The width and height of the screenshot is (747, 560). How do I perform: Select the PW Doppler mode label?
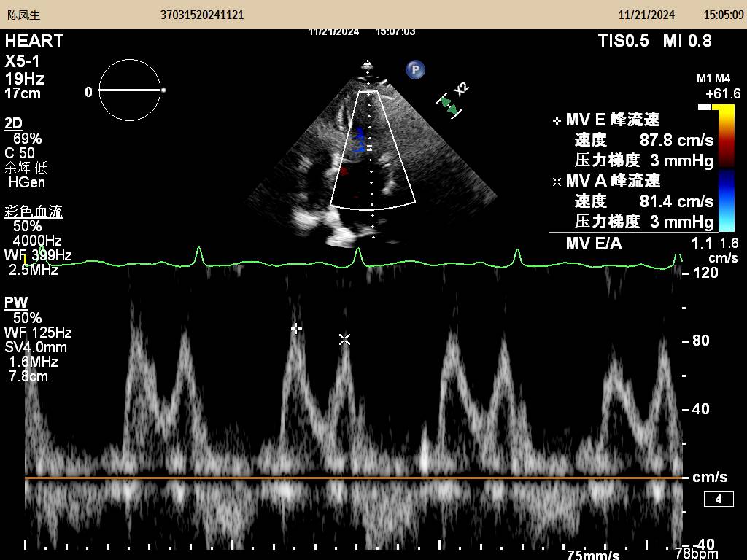(x=15, y=303)
